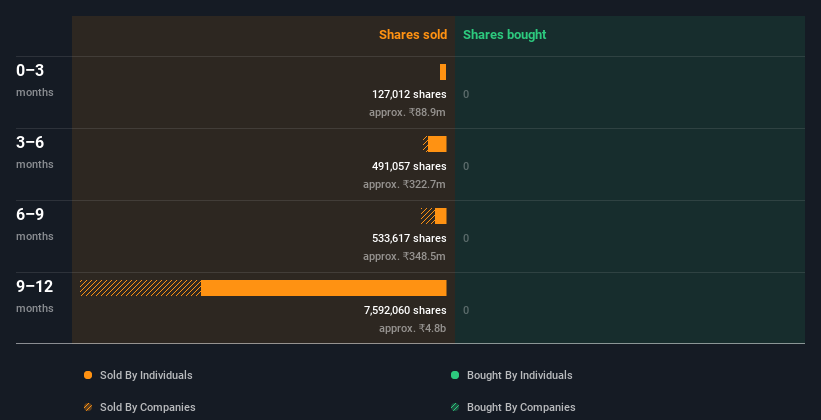Click the approx. ₹348.5m amount

click(404, 256)
